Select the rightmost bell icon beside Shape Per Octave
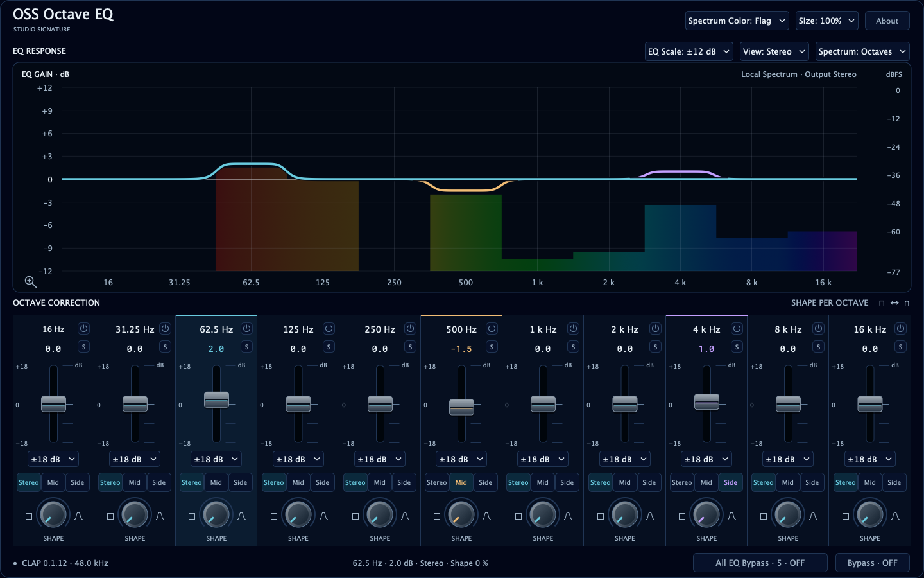 click(907, 303)
